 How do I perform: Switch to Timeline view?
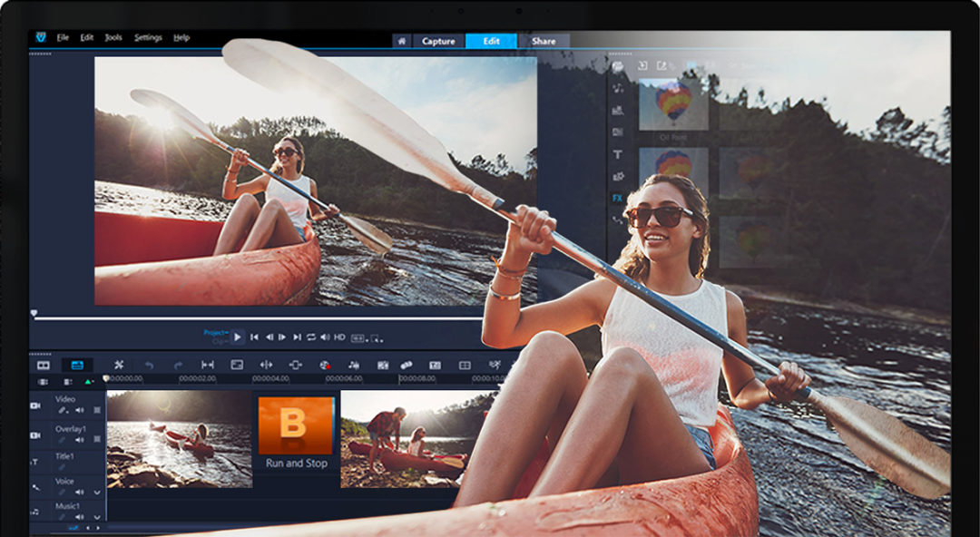coord(77,365)
